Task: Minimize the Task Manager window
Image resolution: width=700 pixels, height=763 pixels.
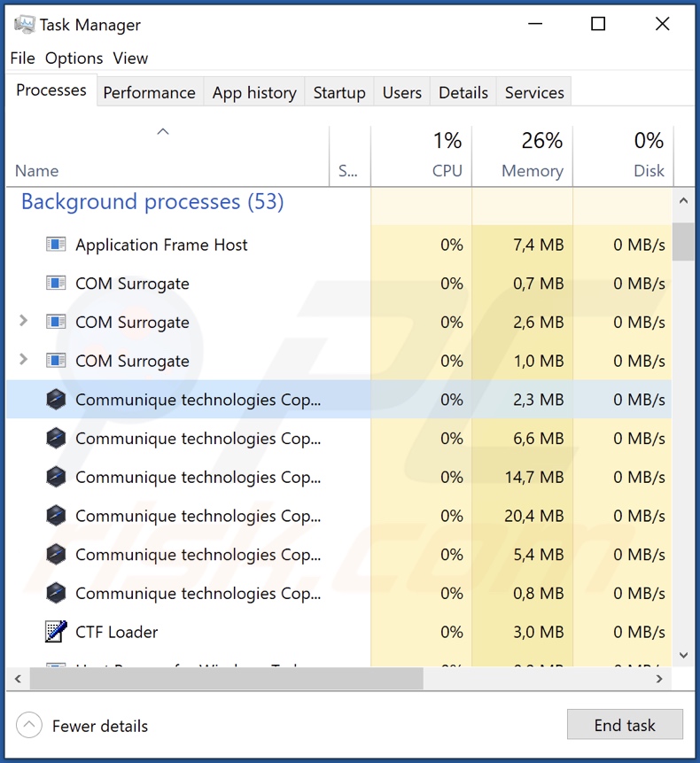Action: (x=535, y=23)
